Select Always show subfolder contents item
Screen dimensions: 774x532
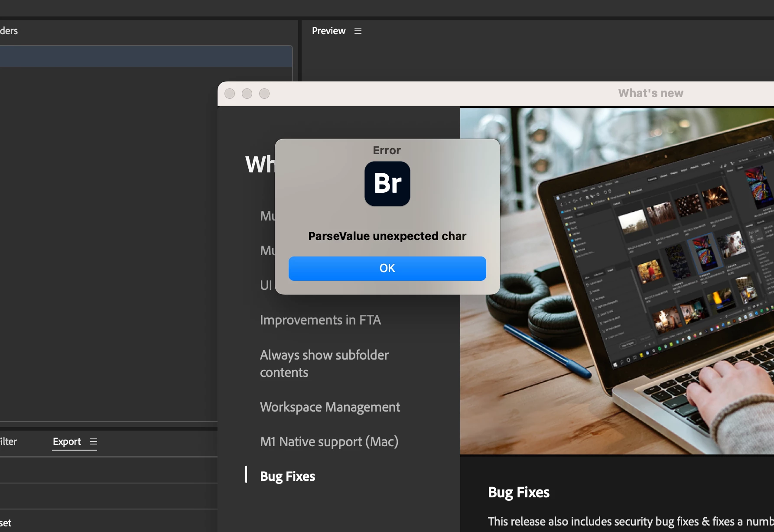(x=324, y=363)
